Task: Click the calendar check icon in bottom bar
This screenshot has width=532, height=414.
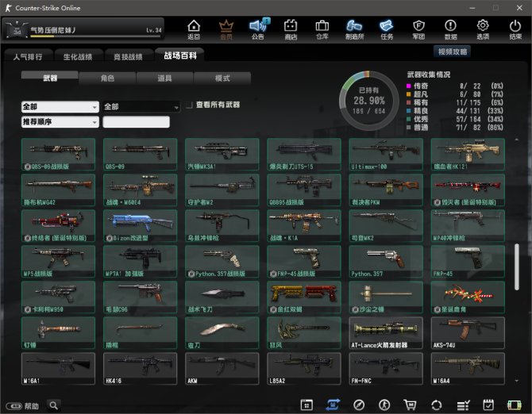Action: point(488,404)
